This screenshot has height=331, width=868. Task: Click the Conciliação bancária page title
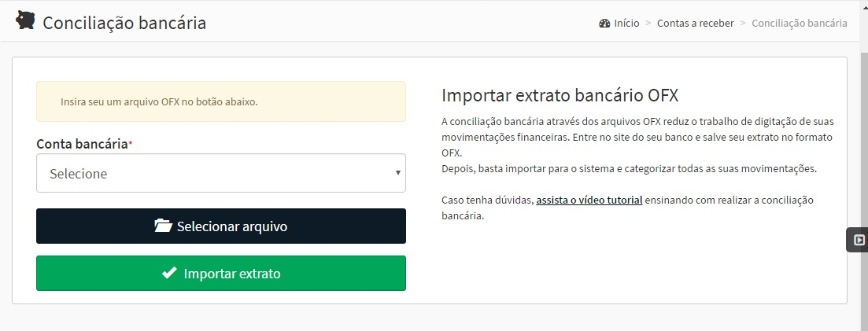click(124, 24)
